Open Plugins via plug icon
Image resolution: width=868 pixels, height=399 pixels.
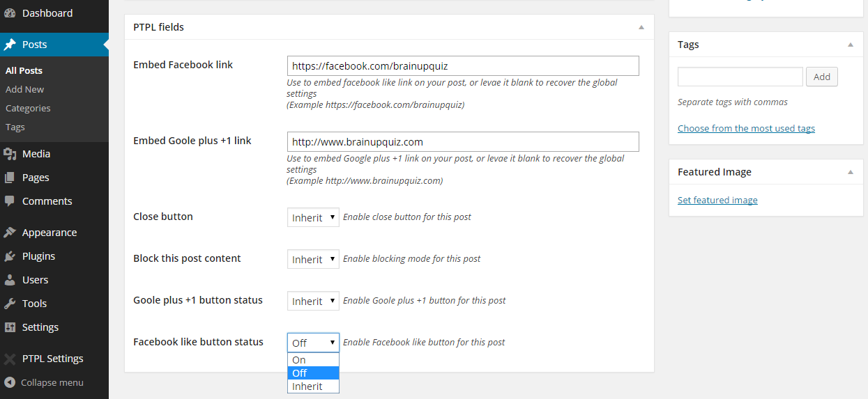coord(10,256)
